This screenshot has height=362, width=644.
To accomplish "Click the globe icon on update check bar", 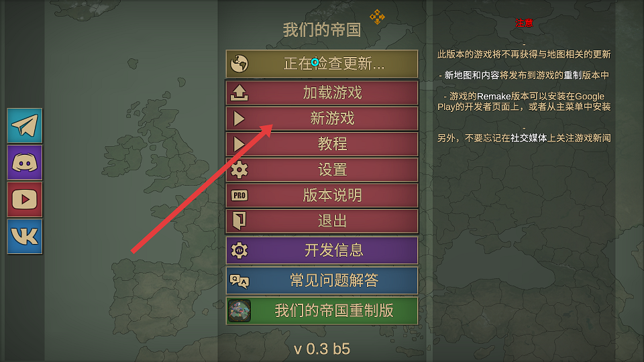I will tap(239, 64).
